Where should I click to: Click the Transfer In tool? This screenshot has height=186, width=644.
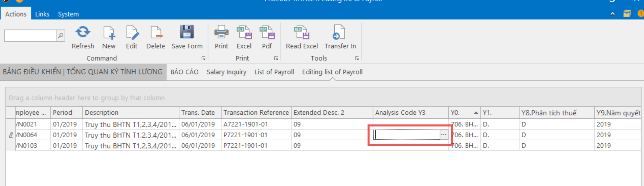click(x=340, y=33)
